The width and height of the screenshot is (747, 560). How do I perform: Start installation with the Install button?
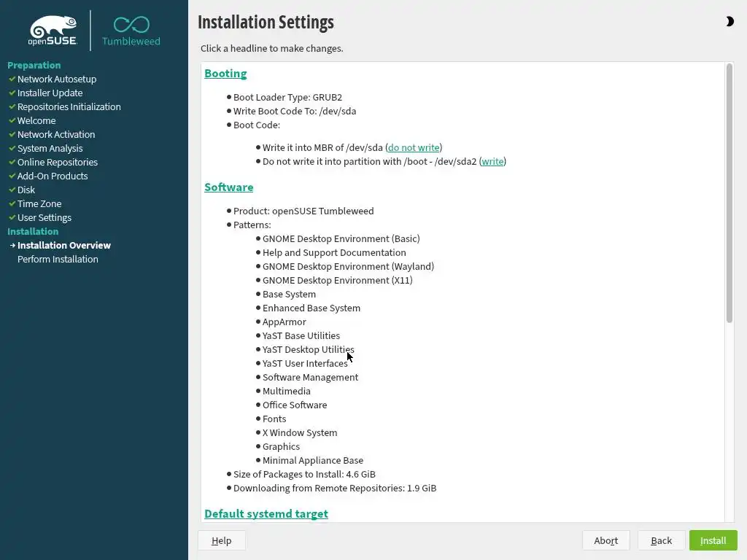click(x=713, y=540)
